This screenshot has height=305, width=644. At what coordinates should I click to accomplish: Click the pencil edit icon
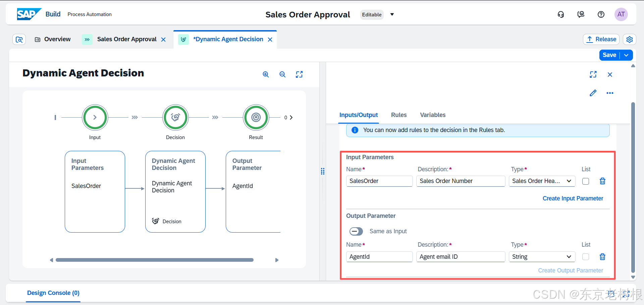point(593,93)
